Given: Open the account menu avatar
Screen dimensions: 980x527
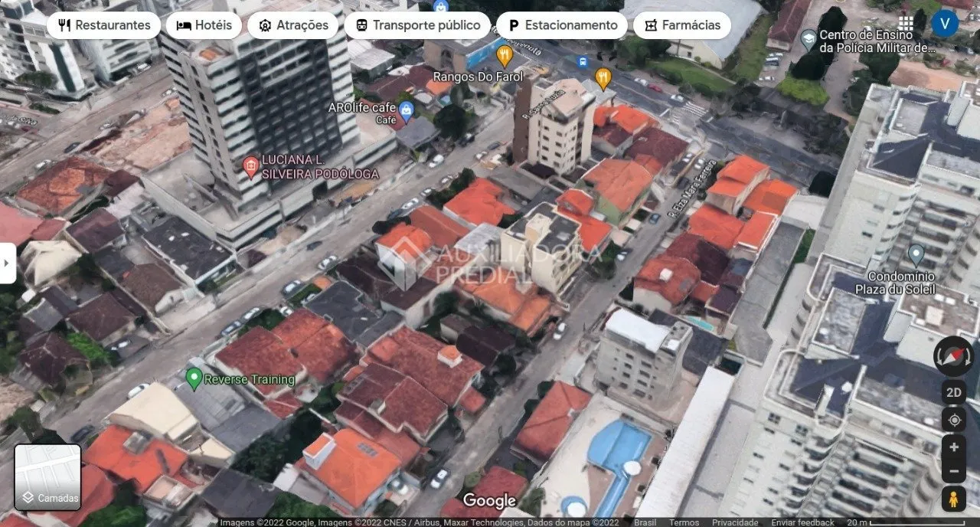Looking at the screenshot, I should [946, 21].
